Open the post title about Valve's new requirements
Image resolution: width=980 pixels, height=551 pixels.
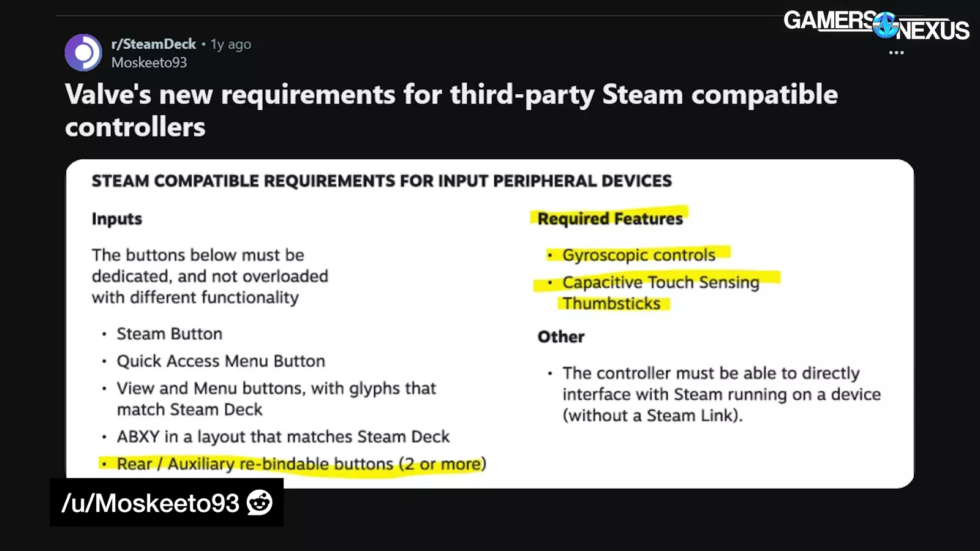(x=451, y=111)
